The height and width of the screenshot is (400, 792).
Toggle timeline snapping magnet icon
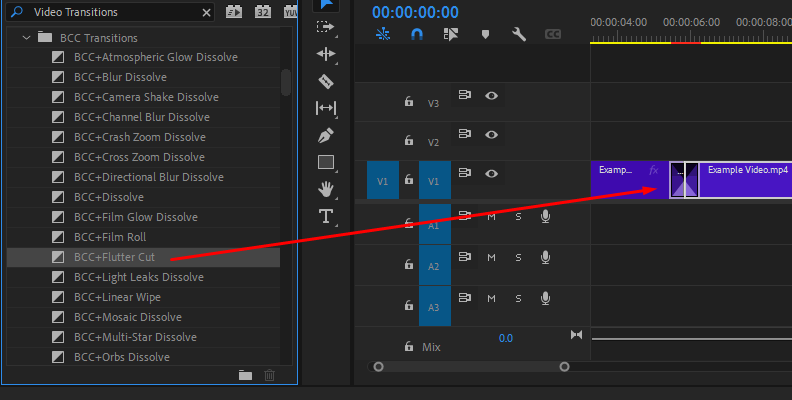(417, 34)
